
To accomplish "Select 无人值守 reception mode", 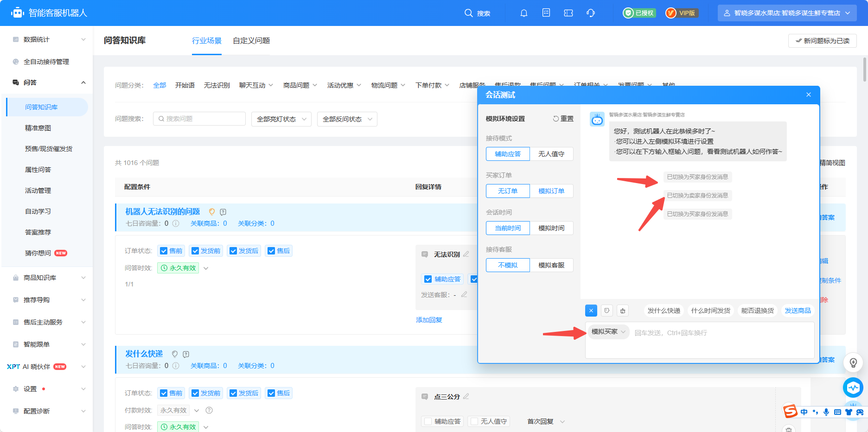I will click(x=551, y=154).
